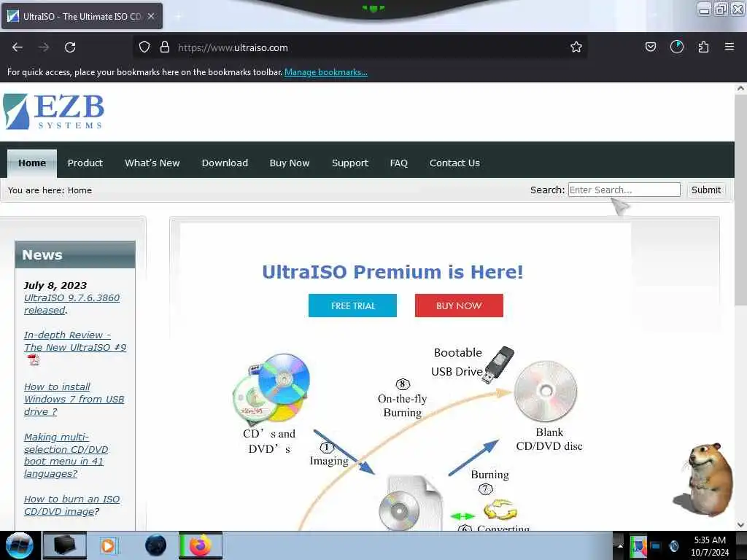Screen dimensions: 747x560
Task: Click the 'You are here: Home' breadcrumb
Action: click(50, 190)
